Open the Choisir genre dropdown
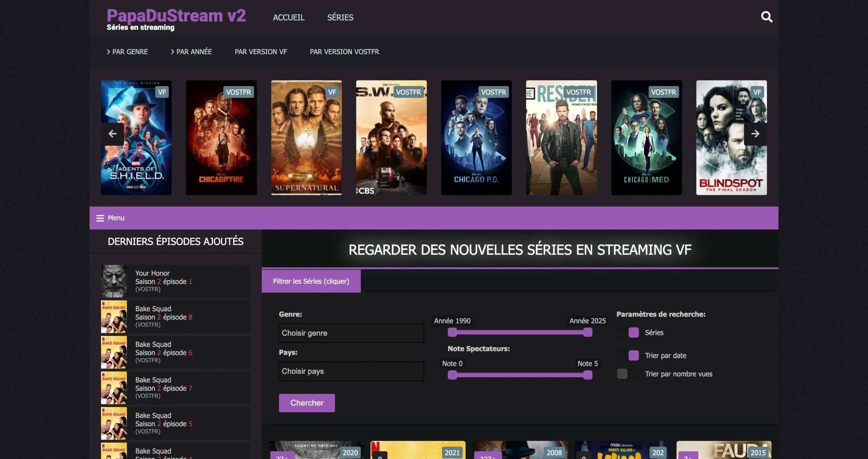Viewport: 868px width, 459px height. [x=351, y=333]
